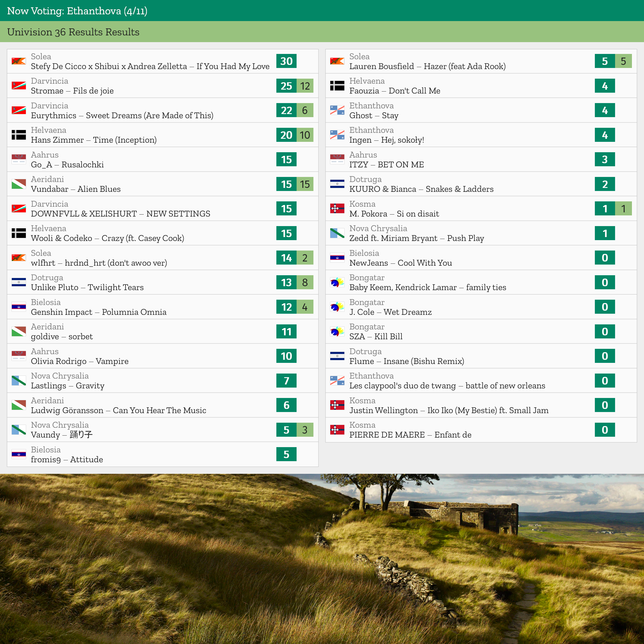Click light green 12 points badge for Stromae
This screenshot has width=644, height=644.
305,86
